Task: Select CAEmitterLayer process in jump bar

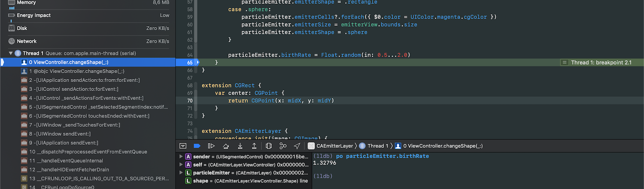Action: pyautogui.click(x=331, y=146)
